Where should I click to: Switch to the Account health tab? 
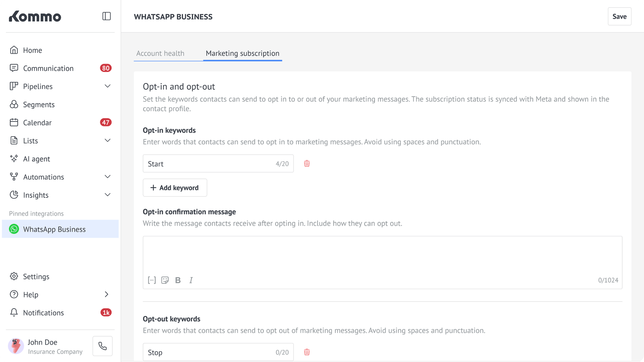160,53
